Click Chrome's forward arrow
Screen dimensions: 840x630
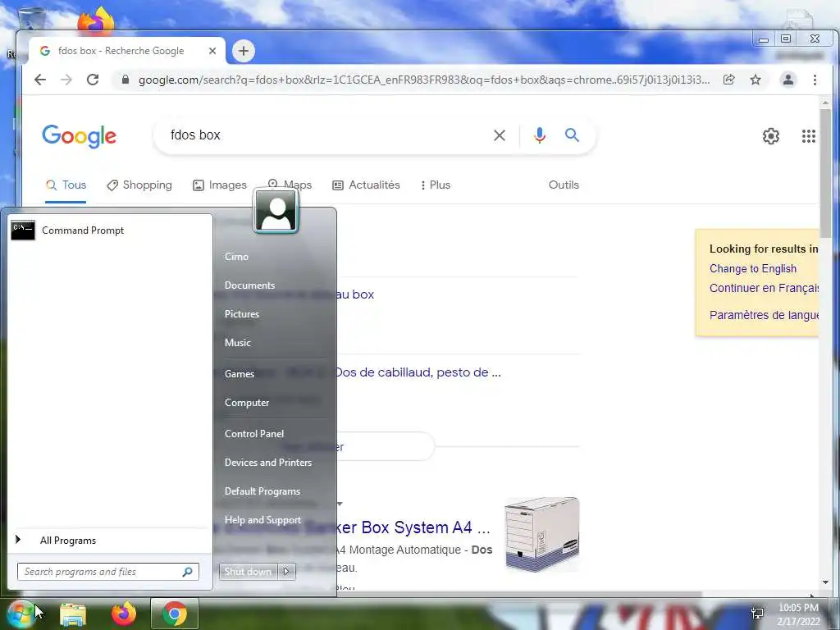tap(66, 80)
